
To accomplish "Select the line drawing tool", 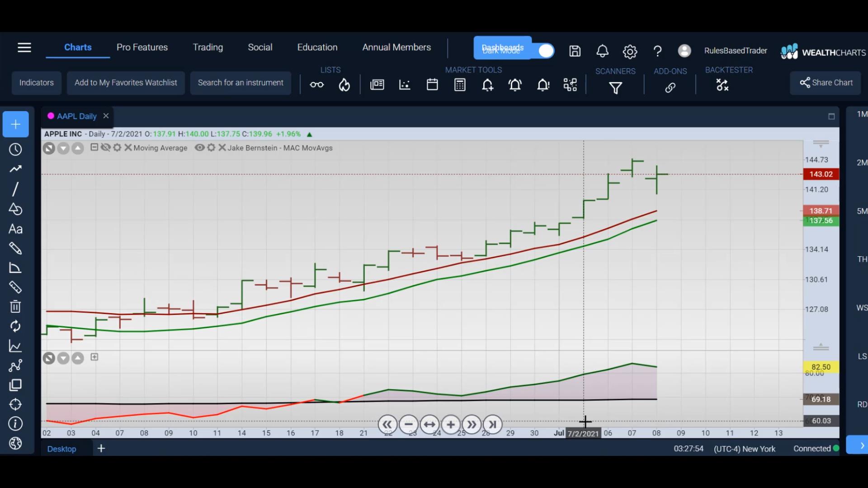I will point(15,189).
